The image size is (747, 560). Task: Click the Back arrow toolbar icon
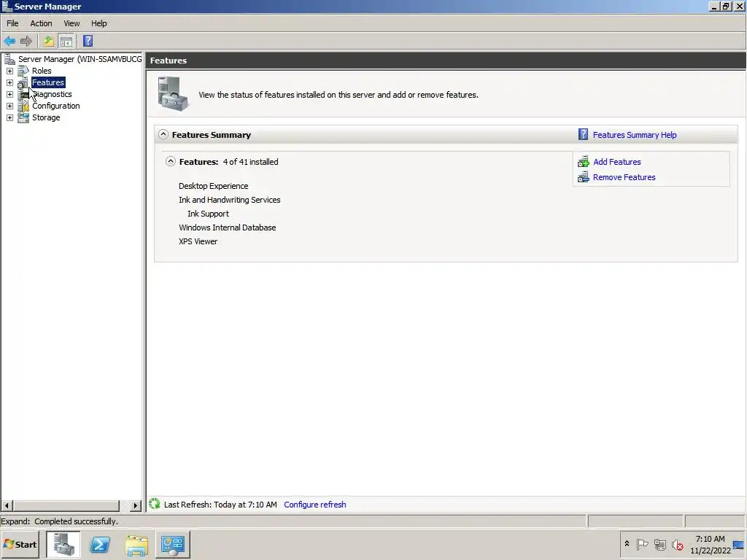coord(9,41)
